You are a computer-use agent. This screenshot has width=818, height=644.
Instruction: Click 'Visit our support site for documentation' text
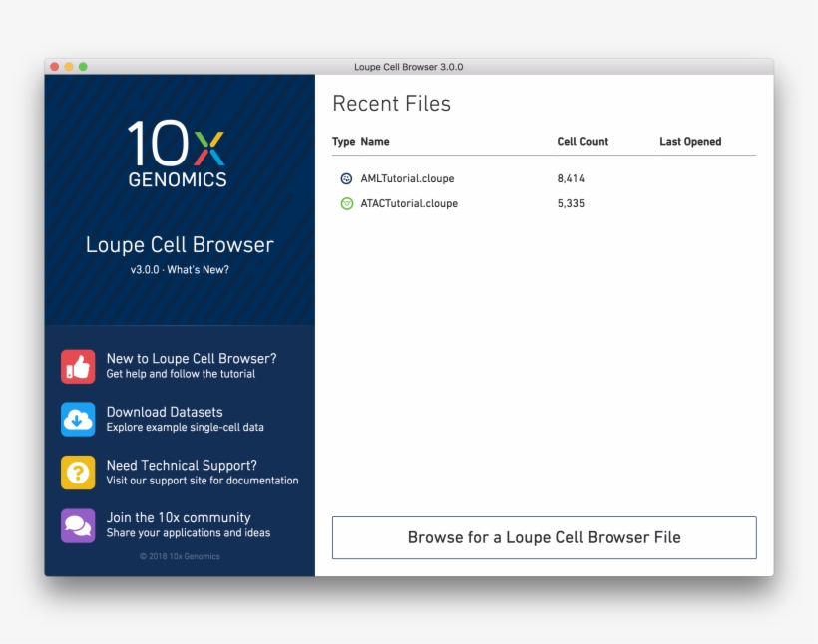[203, 481]
